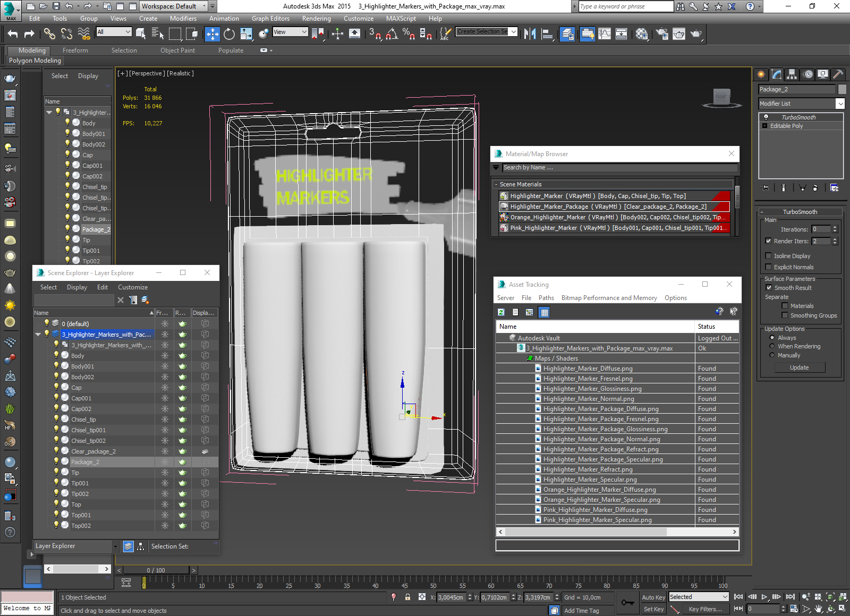The image size is (850, 616).
Task: Click the Add Time Tag label
Action: point(582,611)
